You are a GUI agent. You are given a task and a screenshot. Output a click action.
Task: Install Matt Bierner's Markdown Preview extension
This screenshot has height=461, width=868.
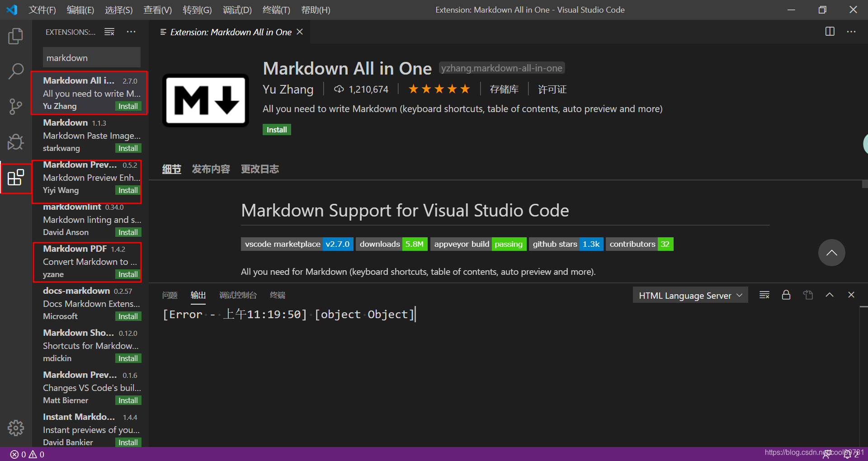coord(128,400)
